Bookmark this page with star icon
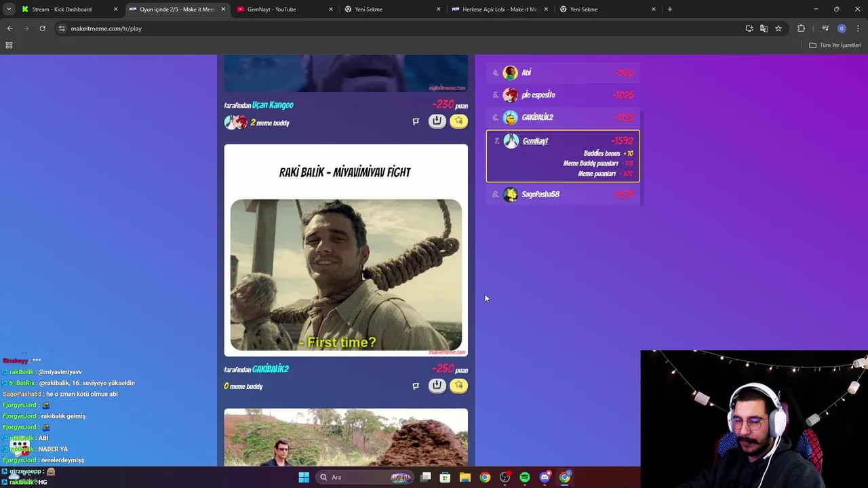 (x=778, y=28)
